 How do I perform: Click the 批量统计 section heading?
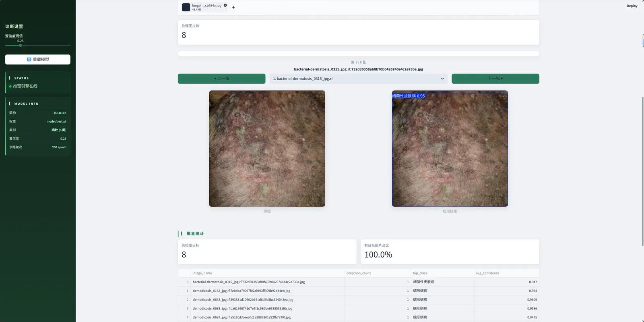[195, 234]
